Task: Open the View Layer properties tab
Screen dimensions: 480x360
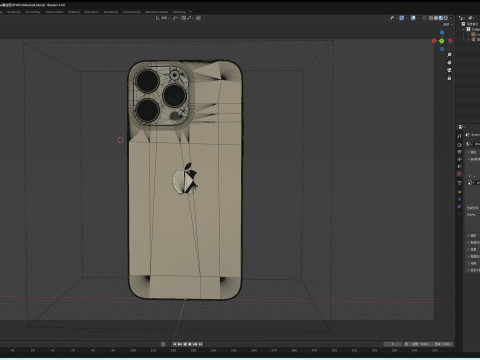Action: [x=459, y=159]
